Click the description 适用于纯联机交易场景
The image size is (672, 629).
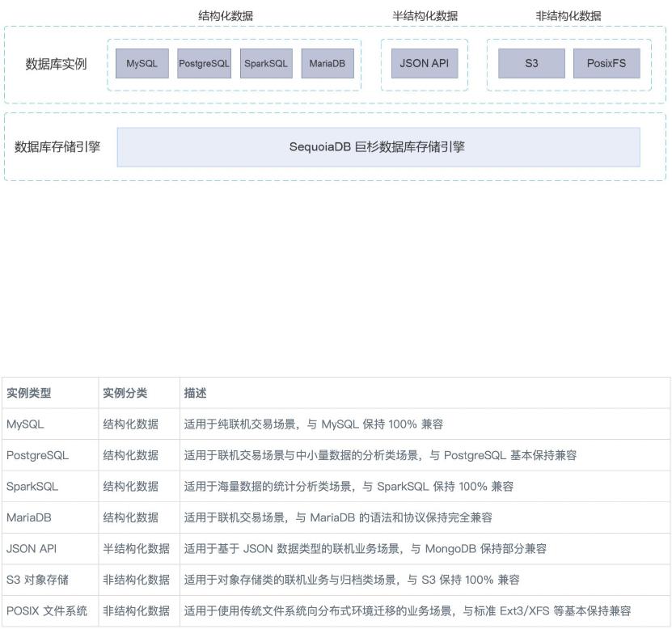coord(314,424)
